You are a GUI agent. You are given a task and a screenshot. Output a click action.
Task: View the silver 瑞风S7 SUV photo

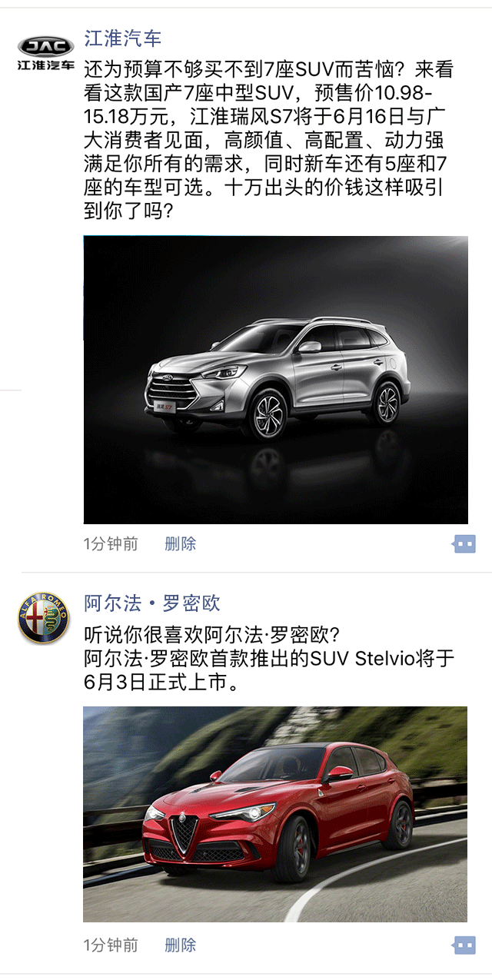point(276,380)
